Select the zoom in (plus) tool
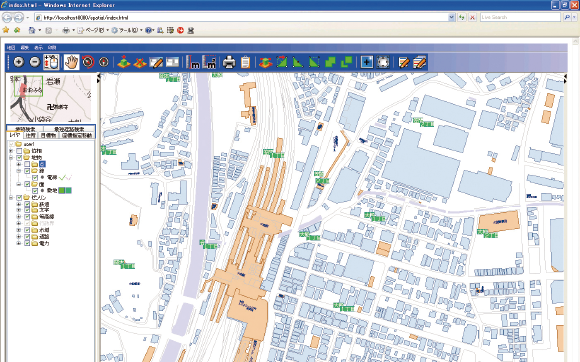The image size is (580, 362). click(18, 62)
